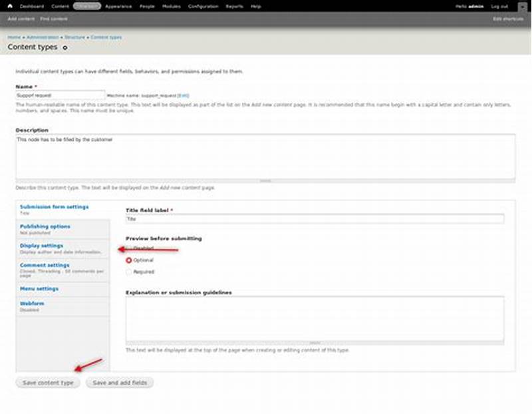The width and height of the screenshot is (532, 414).
Task: Select the Optional preview radio button
Action: tap(129, 260)
